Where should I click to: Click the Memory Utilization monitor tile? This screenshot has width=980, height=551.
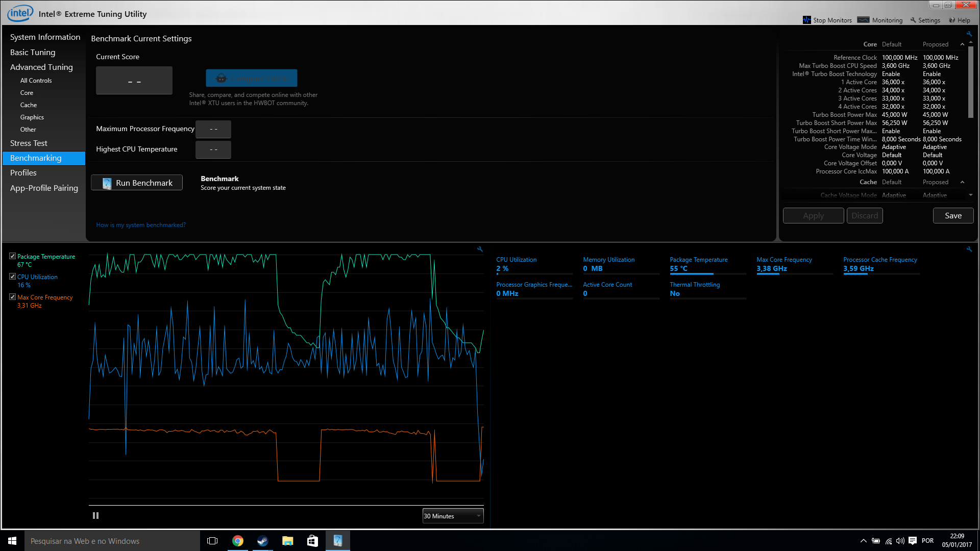[621, 265]
